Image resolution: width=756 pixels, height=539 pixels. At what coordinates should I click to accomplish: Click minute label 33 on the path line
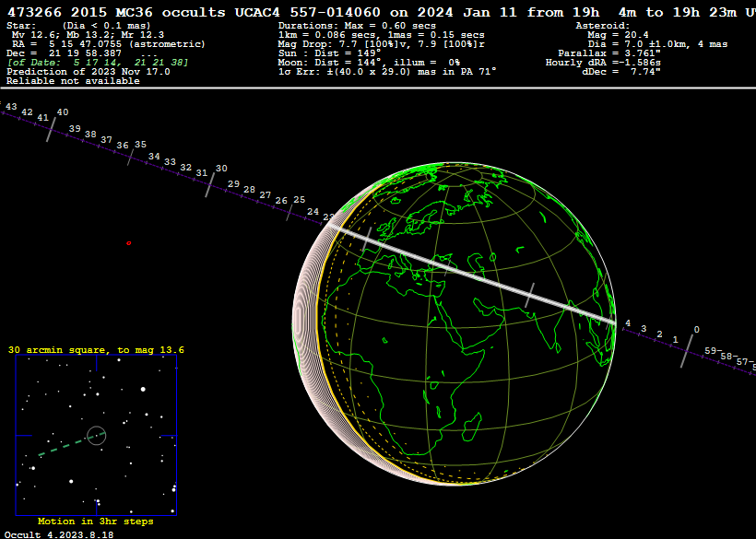pyautogui.click(x=170, y=162)
